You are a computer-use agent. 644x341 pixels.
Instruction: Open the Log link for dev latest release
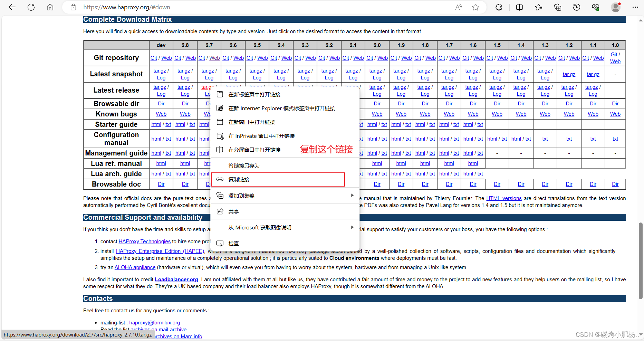(x=161, y=94)
